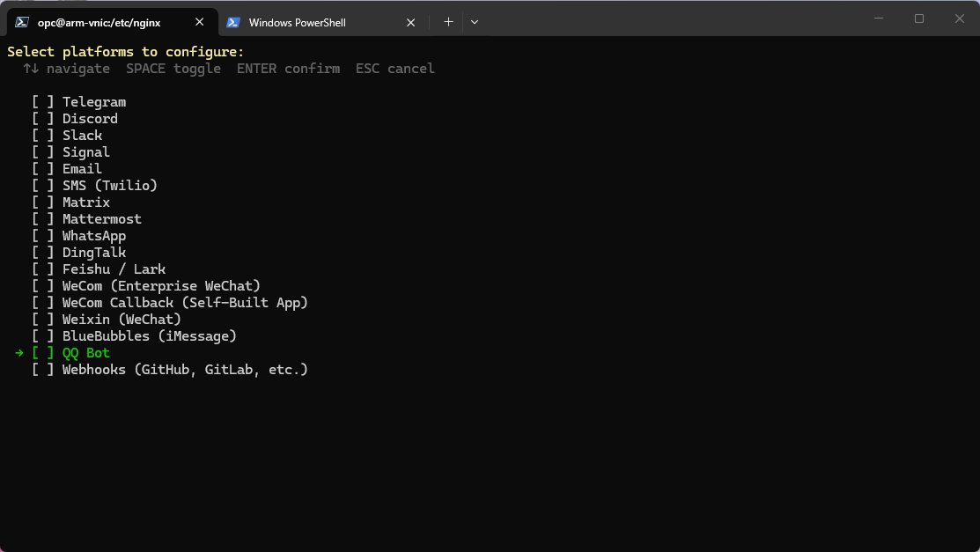The height and width of the screenshot is (552, 980).
Task: Close the Windows PowerShell tab
Action: tap(410, 22)
